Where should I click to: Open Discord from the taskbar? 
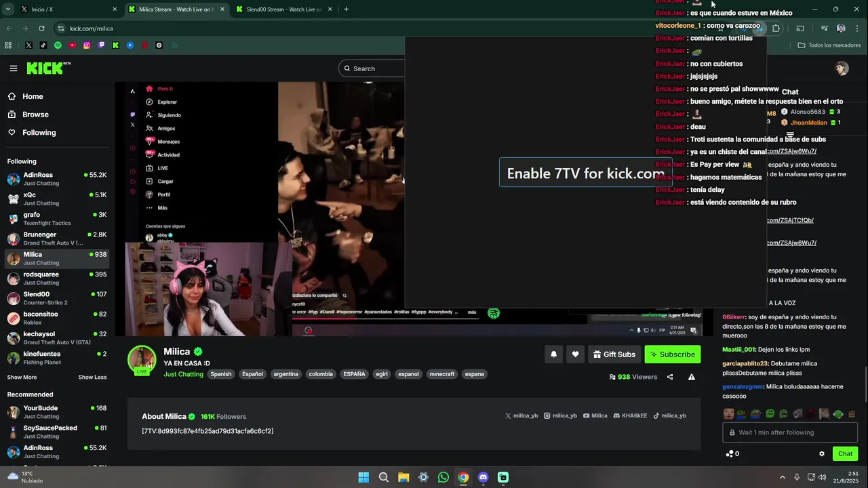tap(483, 477)
